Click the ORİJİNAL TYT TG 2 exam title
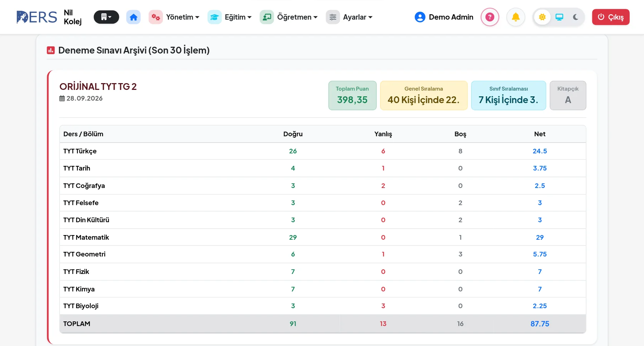Image resolution: width=644 pixels, height=346 pixels. [98, 87]
